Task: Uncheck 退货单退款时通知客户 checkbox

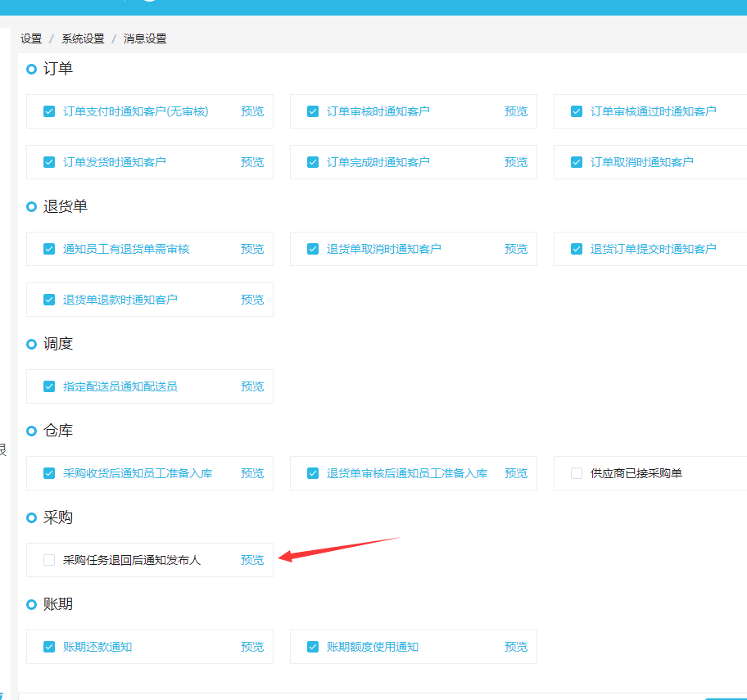Action: [49, 300]
